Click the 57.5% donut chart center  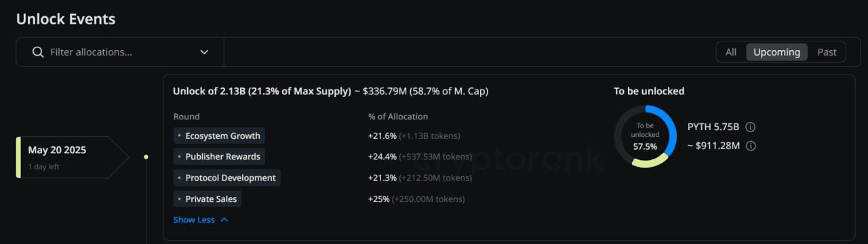pos(645,136)
